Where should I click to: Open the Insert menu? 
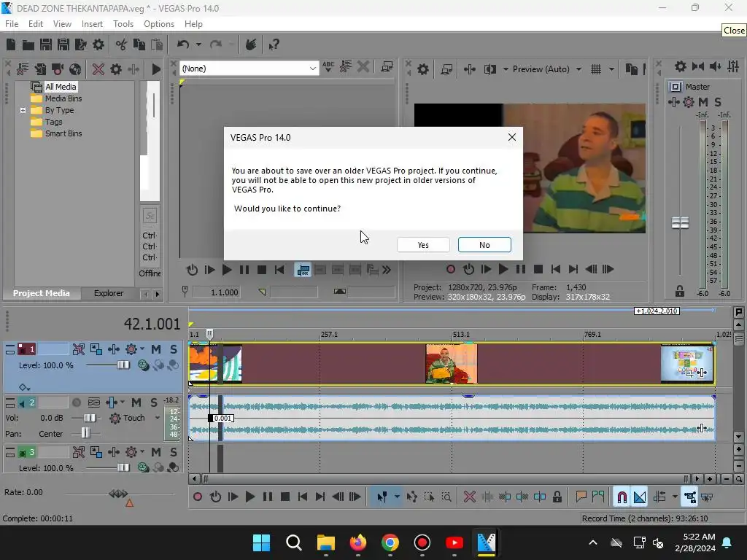pyautogui.click(x=92, y=24)
